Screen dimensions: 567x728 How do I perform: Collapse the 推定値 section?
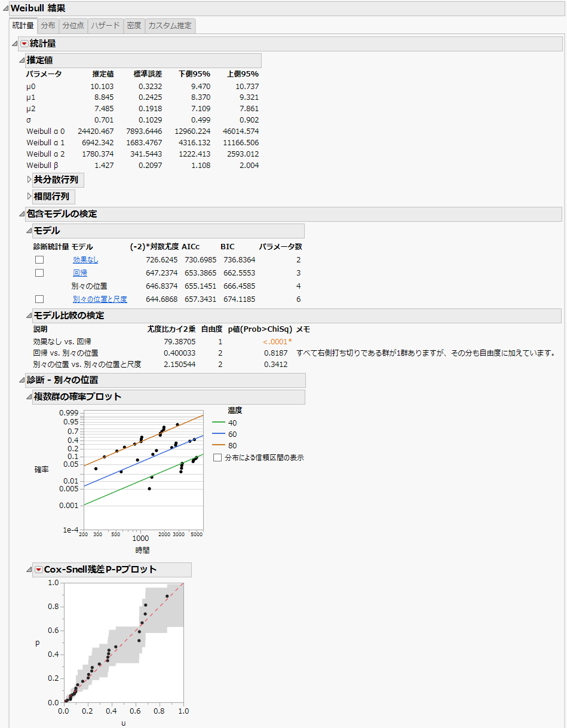[x=21, y=60]
